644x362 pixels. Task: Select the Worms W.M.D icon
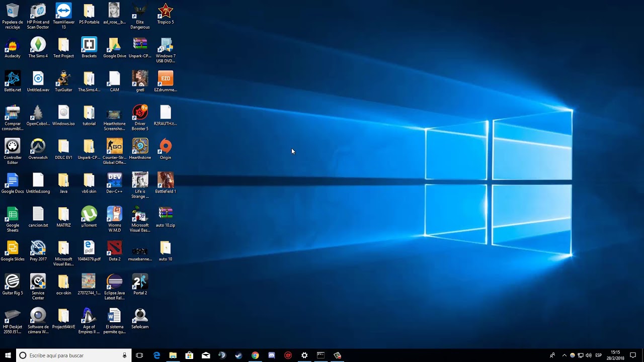[x=115, y=219]
